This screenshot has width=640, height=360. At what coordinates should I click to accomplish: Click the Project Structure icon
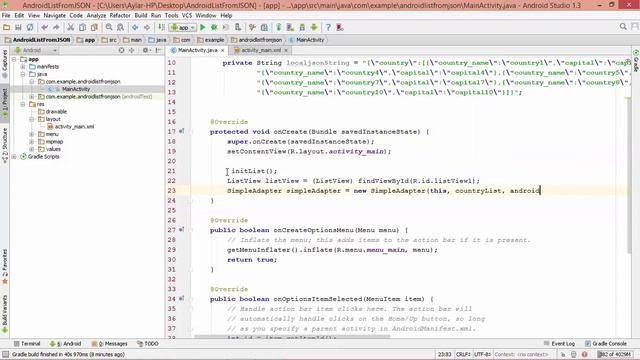pyautogui.click(x=264, y=27)
